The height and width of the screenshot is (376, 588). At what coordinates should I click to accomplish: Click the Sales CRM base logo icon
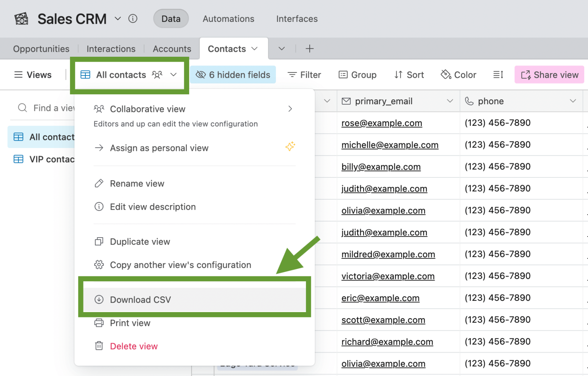21,19
